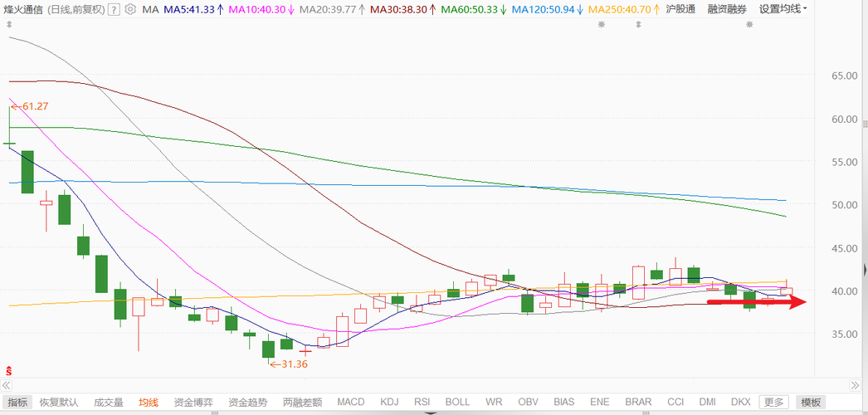Image resolution: width=868 pixels, height=415 pixels.
Task: Click the question mark help icon
Action: 114,9
